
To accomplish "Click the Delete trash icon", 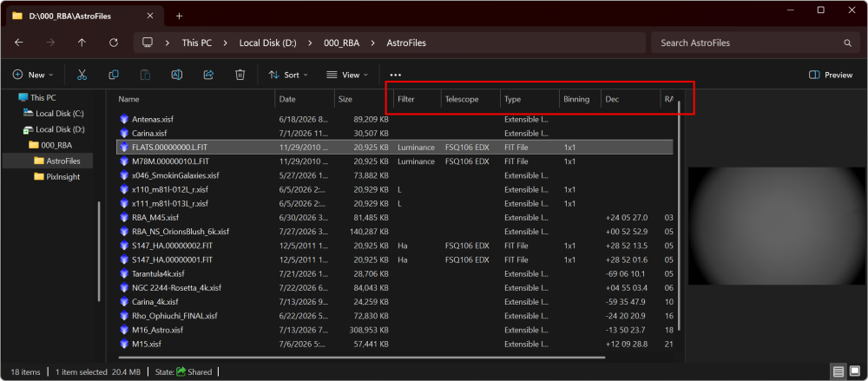I will (x=240, y=75).
